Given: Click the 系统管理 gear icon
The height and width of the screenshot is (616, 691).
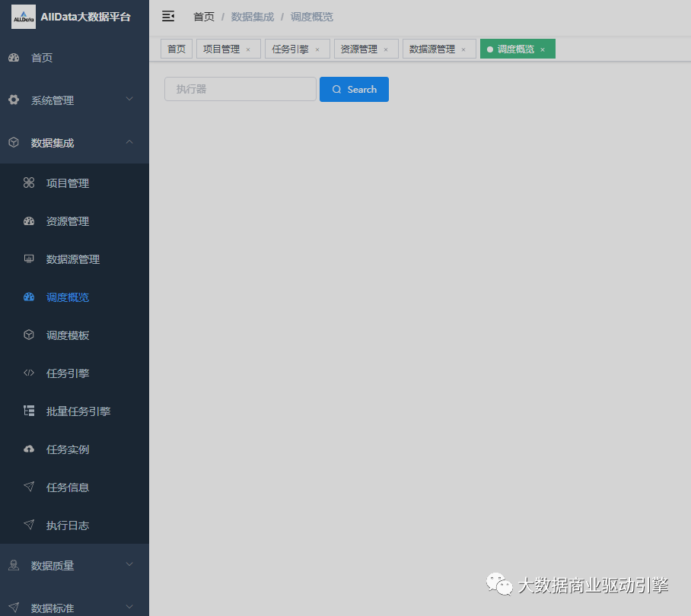Looking at the screenshot, I should pos(14,100).
